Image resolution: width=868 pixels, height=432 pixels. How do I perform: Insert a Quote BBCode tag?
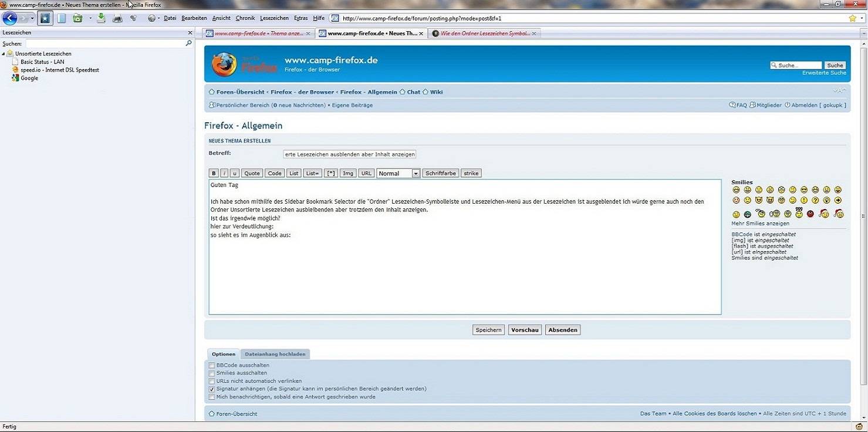(x=252, y=173)
